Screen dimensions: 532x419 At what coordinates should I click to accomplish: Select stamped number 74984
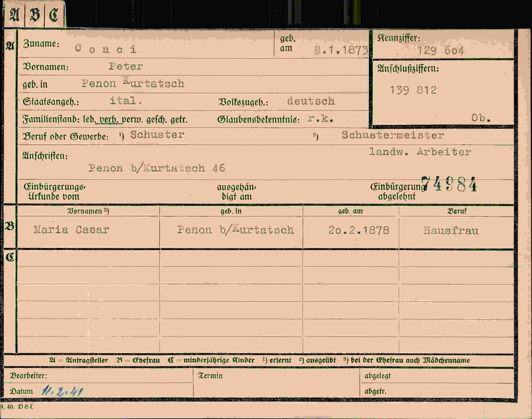click(449, 185)
